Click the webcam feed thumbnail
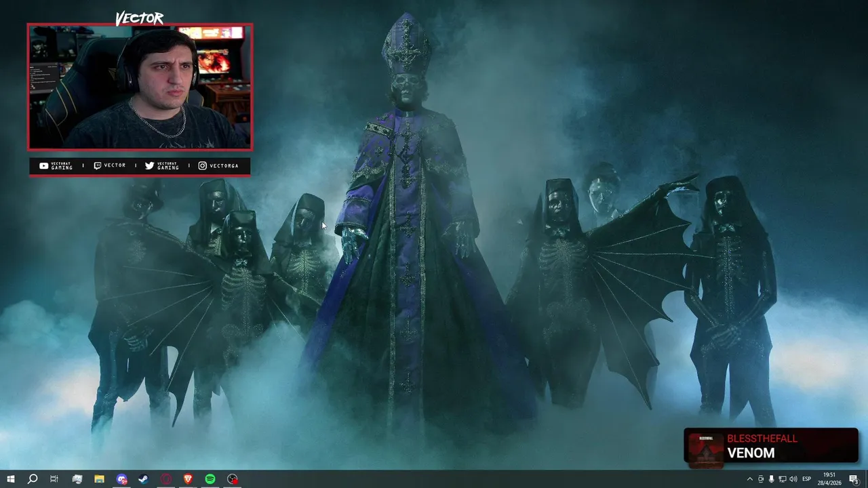This screenshot has height=488, width=868. (x=140, y=87)
